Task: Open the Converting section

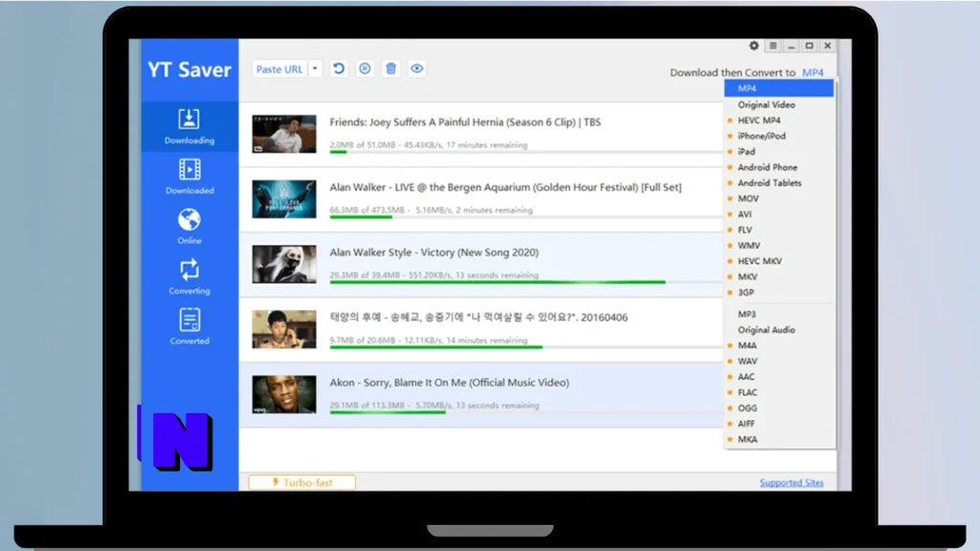Action: [189, 276]
